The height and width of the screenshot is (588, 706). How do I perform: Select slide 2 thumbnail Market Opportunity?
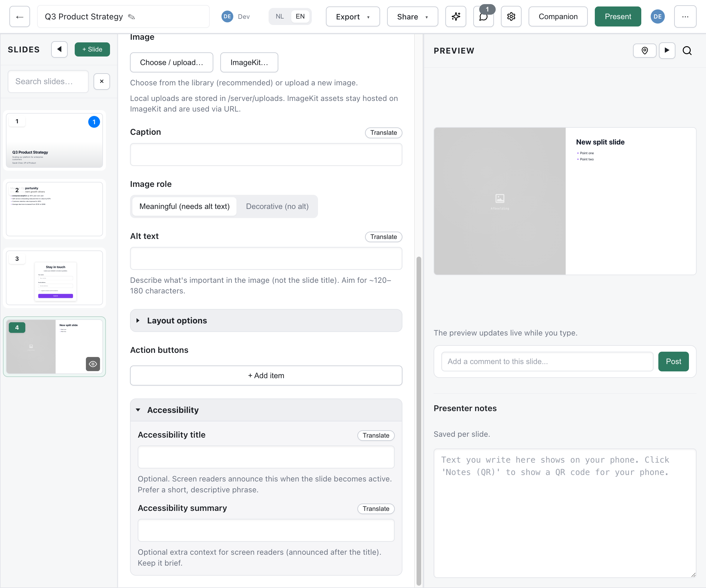(54, 209)
